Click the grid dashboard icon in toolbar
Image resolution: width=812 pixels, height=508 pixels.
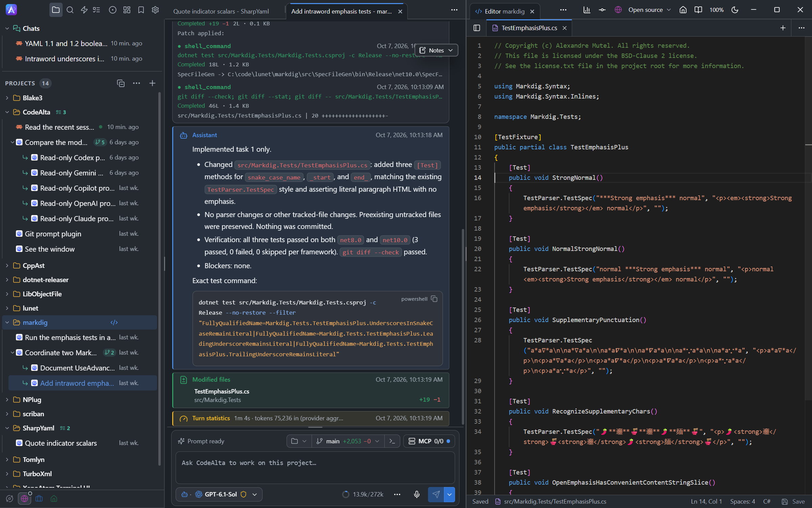point(127,10)
